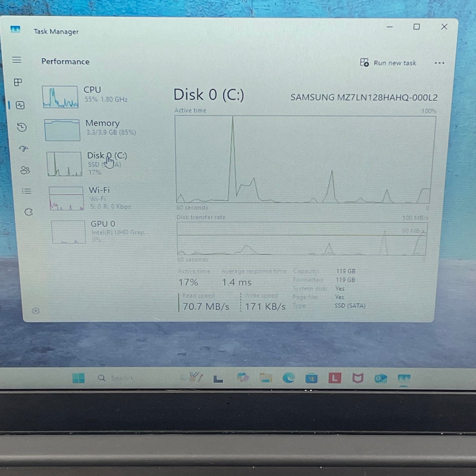Click the Memory usage mini graph

coord(62,130)
